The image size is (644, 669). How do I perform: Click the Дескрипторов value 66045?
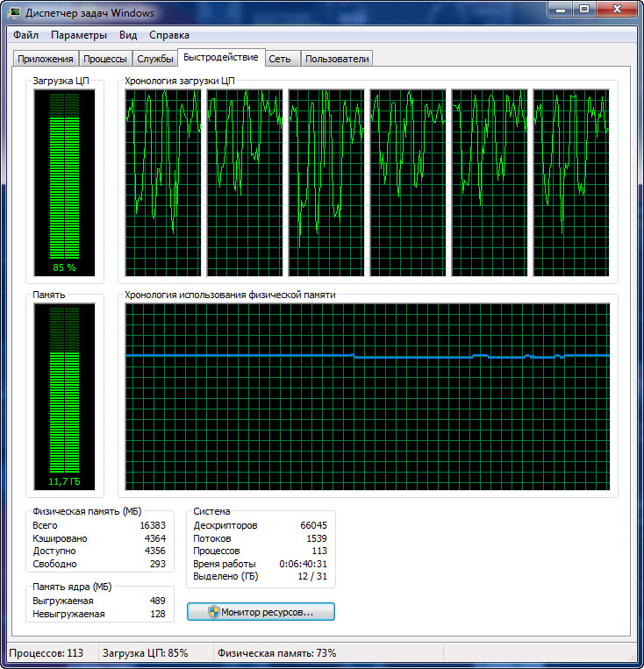313,525
